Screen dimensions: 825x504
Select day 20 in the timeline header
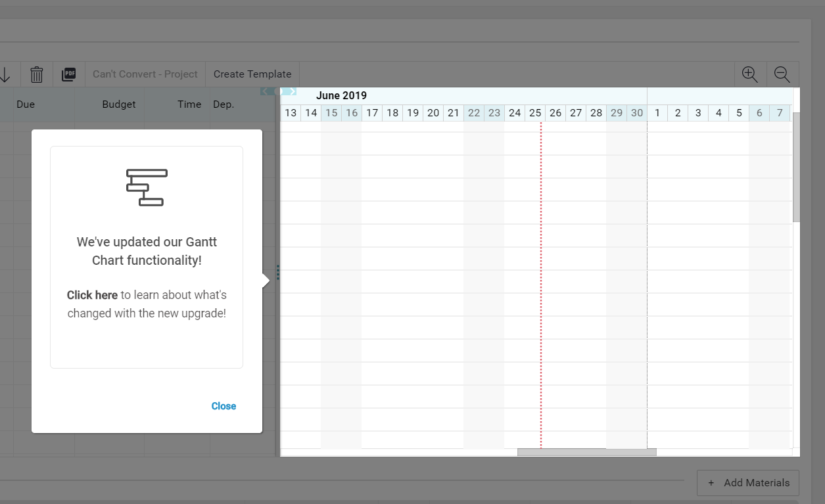click(433, 113)
